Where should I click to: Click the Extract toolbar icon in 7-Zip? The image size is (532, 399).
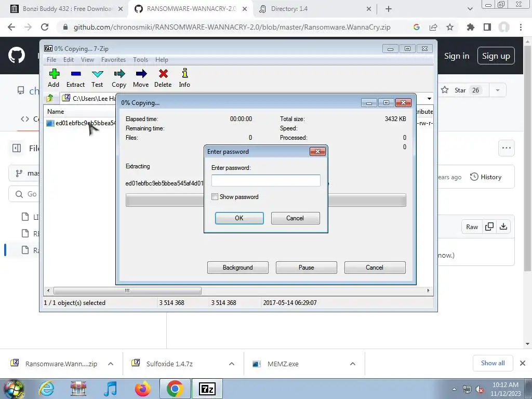click(x=76, y=74)
